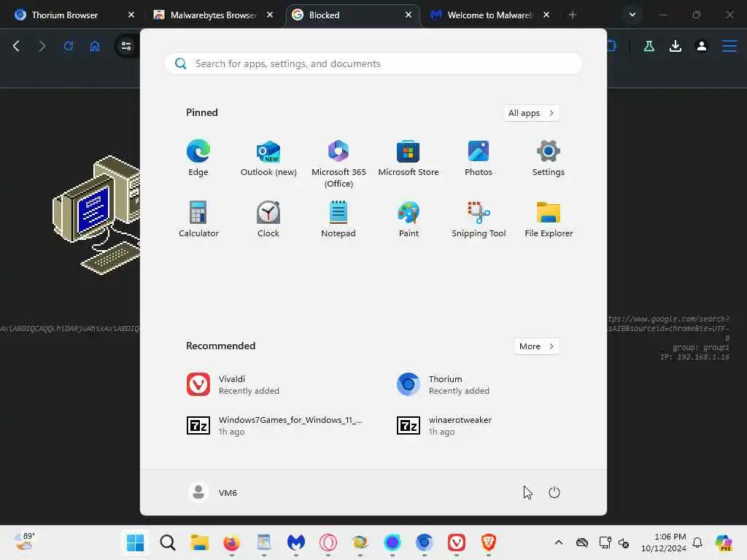Open notifications bell in taskbar
The height and width of the screenshot is (560, 747).
(697, 542)
